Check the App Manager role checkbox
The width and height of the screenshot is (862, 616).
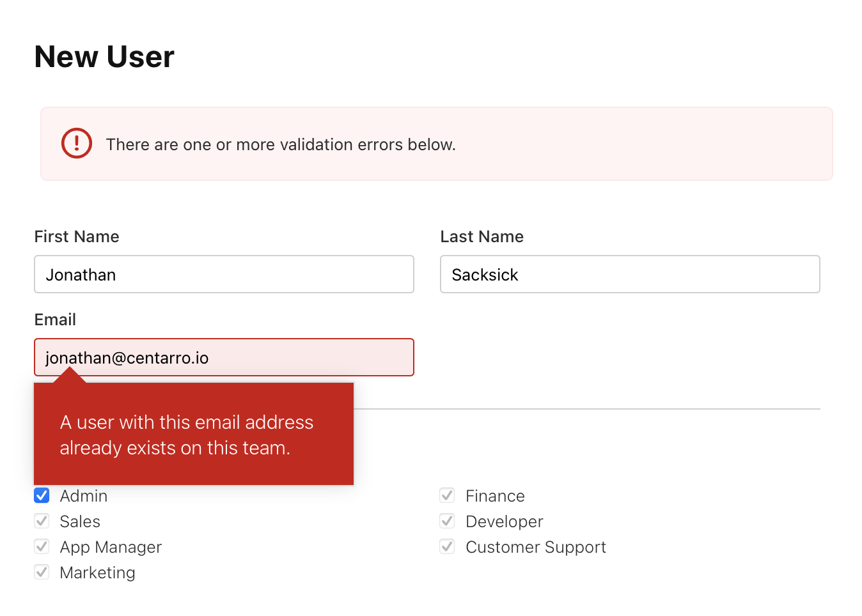point(42,546)
